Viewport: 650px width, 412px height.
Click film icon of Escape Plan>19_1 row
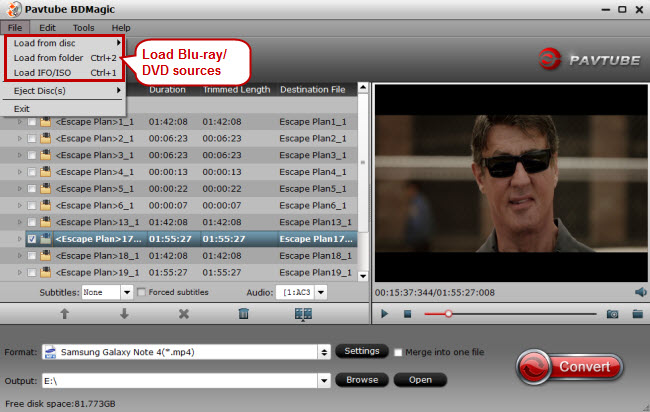pos(46,272)
